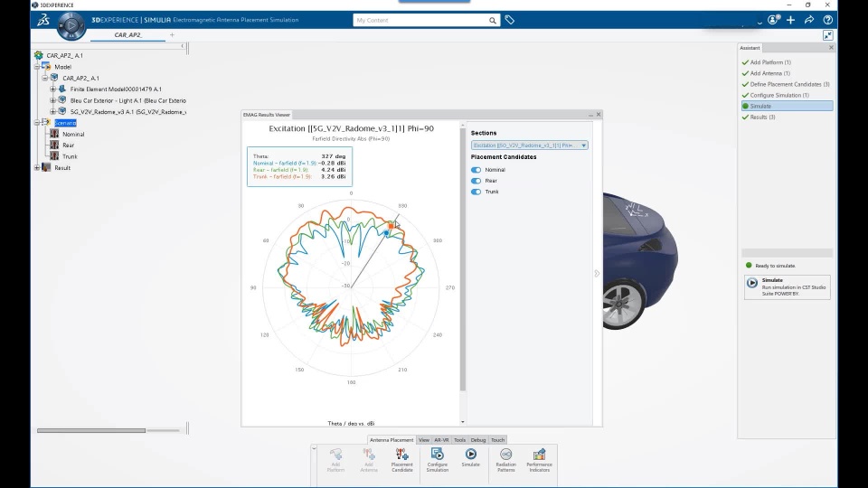The width and height of the screenshot is (868, 488).
Task: Open the Sections excitation dropdown
Action: pos(529,145)
